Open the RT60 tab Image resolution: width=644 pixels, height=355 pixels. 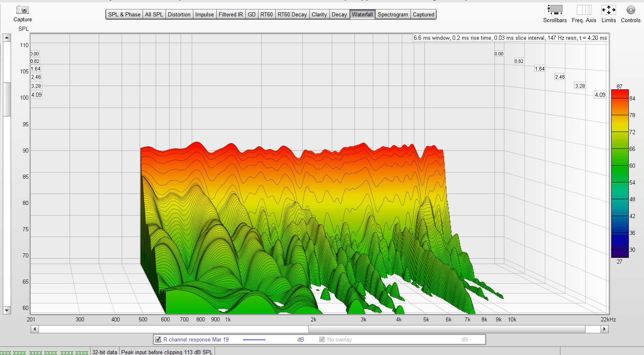tap(266, 14)
